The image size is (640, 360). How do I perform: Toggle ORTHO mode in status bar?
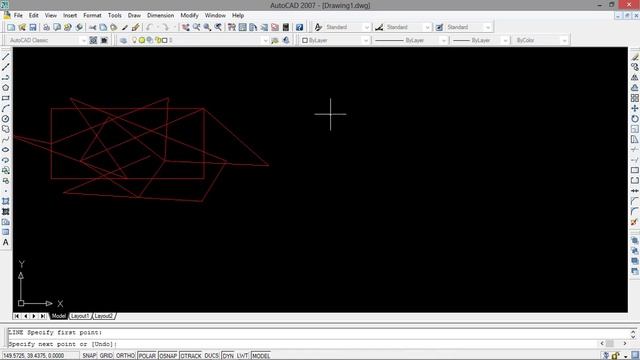pyautogui.click(x=125, y=356)
